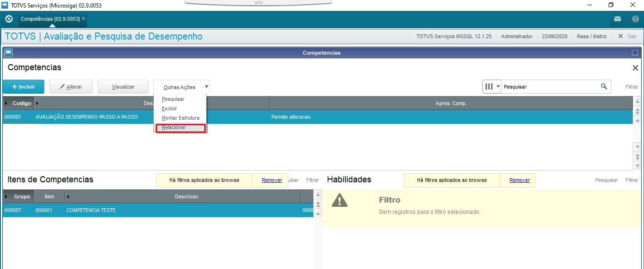The width and height of the screenshot is (644, 269).
Task: Click Remover link in Habilidades panel
Action: point(519,180)
